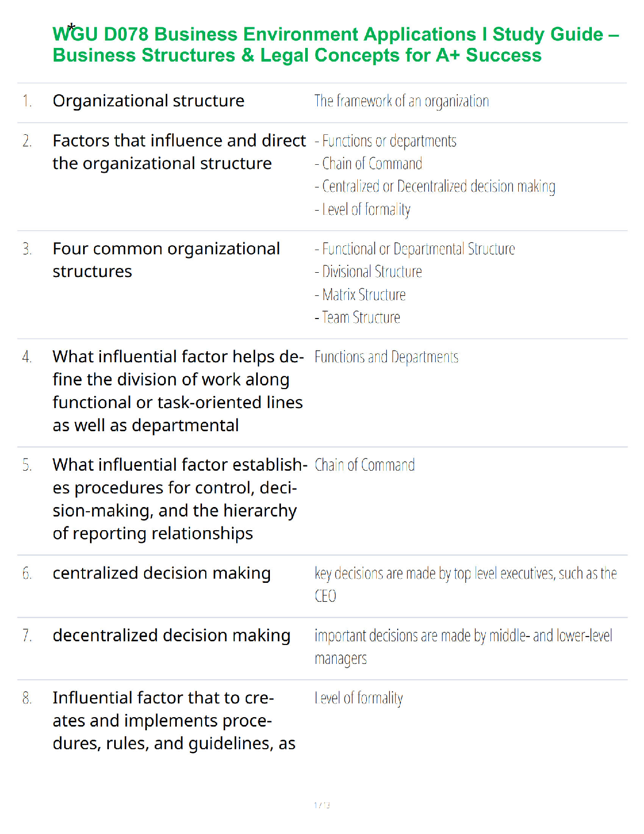Select the term 'Organizational structure'
644x834 pixels.
click(148, 101)
